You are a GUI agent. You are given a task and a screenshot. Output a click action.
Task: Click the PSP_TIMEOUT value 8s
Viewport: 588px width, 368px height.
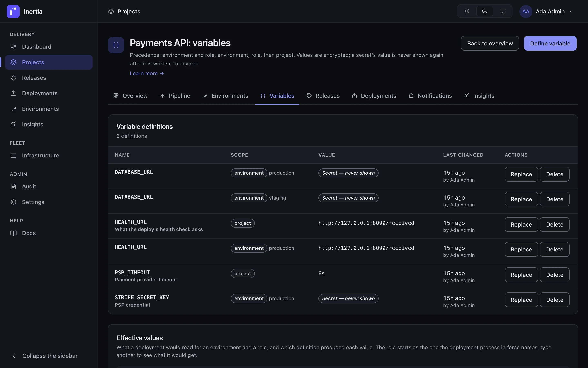pyautogui.click(x=321, y=273)
